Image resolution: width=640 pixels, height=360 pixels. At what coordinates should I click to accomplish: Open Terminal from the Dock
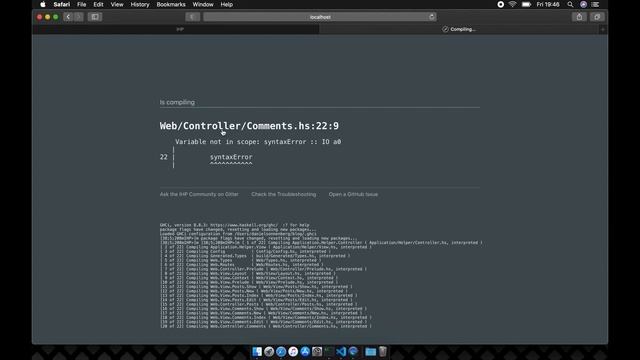pos(329,351)
